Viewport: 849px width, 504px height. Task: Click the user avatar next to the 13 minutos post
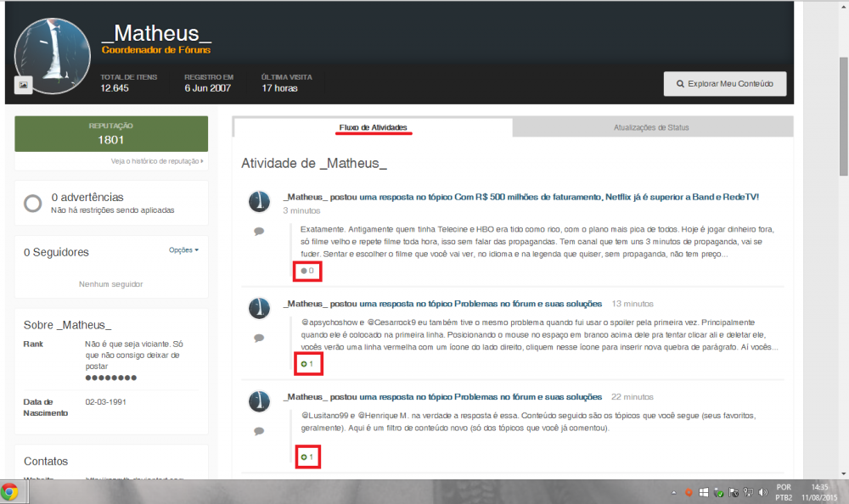259,308
